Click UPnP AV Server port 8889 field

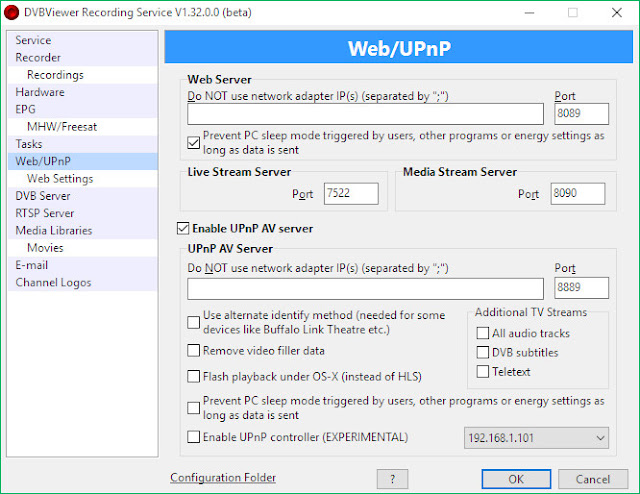(x=581, y=288)
